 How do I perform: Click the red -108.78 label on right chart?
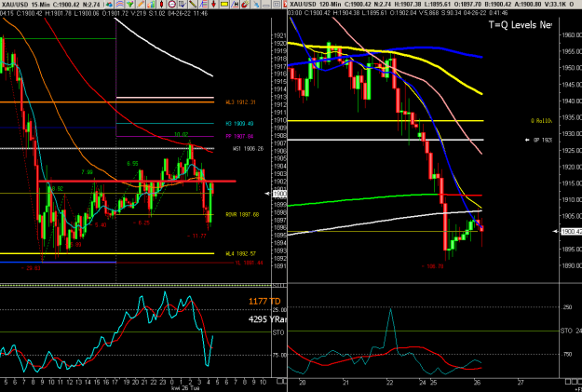tap(432, 266)
